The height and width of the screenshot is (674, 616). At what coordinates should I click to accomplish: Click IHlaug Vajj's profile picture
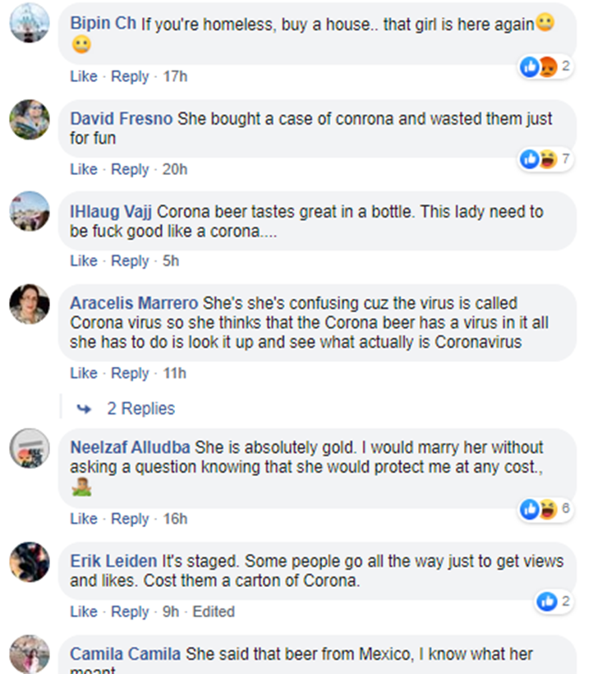[x=30, y=212]
